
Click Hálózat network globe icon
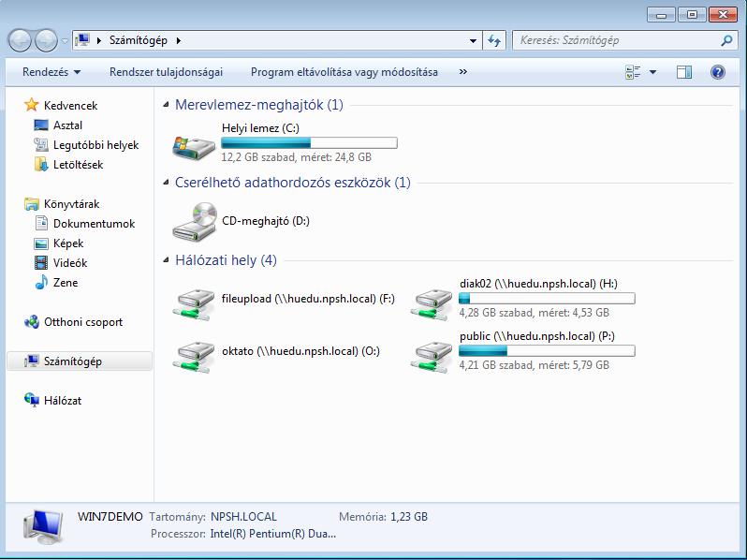pyautogui.click(x=32, y=400)
